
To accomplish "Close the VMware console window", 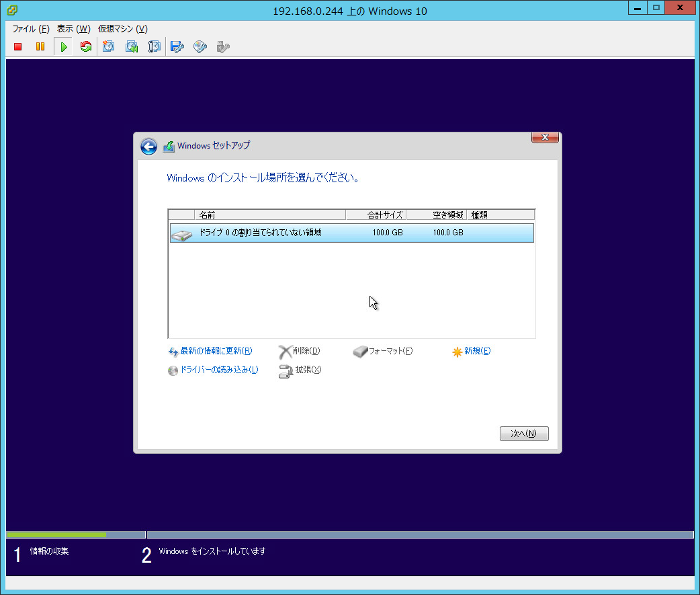I will tap(680, 8).
